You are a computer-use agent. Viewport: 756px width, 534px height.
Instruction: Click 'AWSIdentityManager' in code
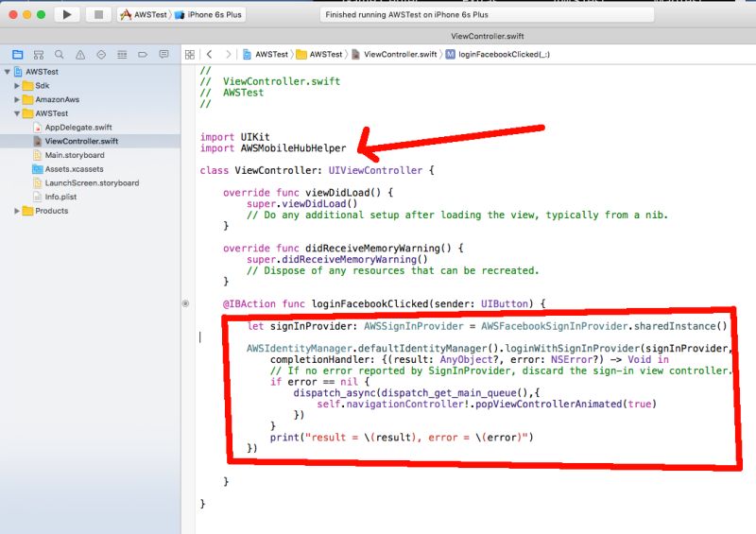(x=300, y=349)
